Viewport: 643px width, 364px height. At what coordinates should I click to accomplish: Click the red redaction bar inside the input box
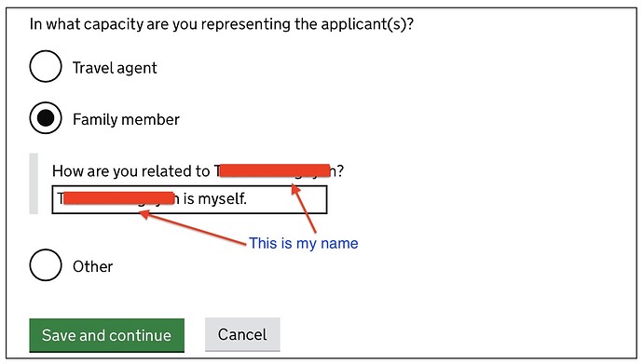click(119, 197)
